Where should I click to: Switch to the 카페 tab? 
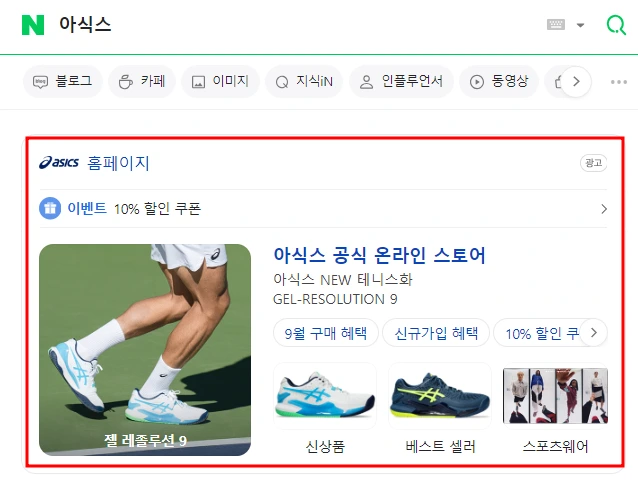[142, 81]
